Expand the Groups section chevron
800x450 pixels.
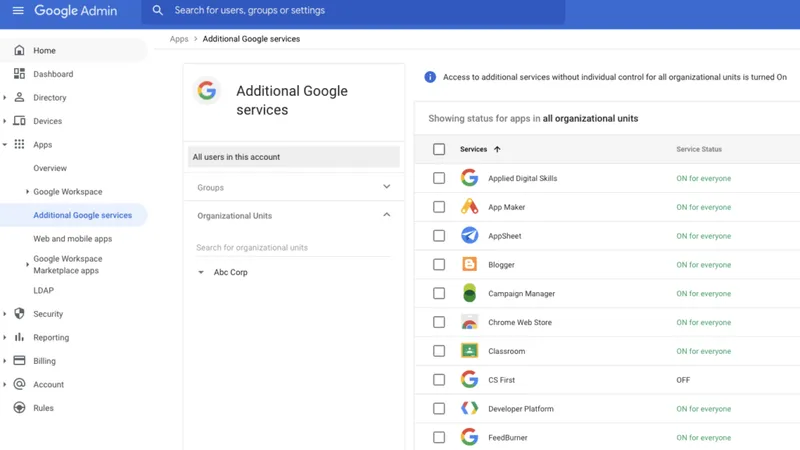(x=387, y=187)
